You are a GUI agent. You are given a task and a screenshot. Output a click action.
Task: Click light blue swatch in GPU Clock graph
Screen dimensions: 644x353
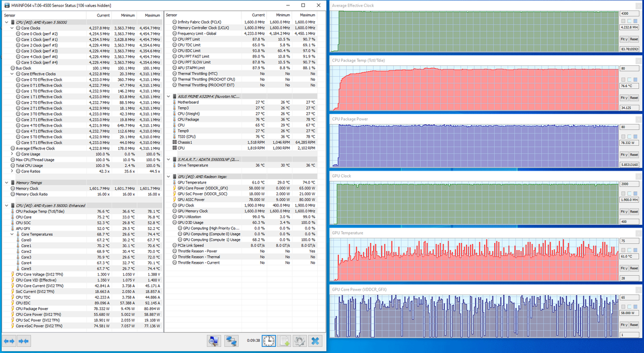[630, 194]
